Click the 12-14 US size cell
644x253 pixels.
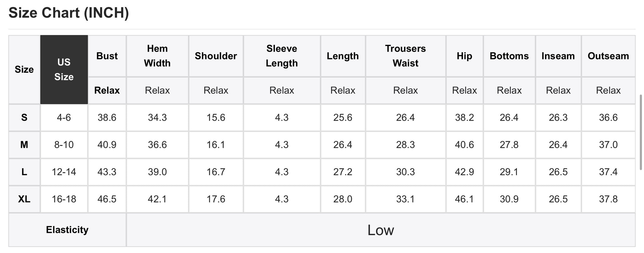tap(64, 172)
